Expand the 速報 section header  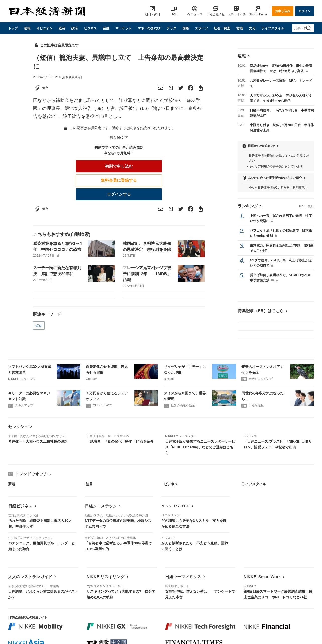point(244,56)
